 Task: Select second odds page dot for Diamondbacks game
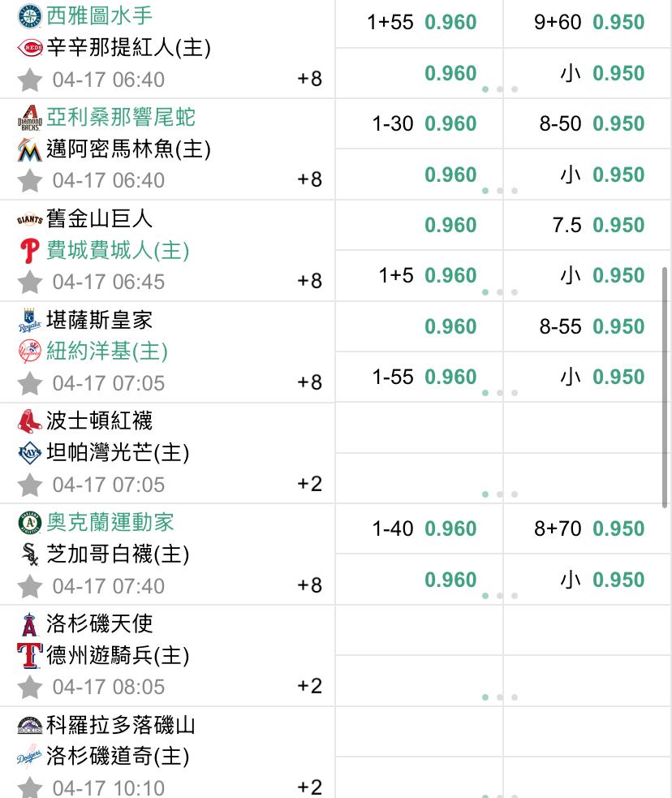pos(500,191)
